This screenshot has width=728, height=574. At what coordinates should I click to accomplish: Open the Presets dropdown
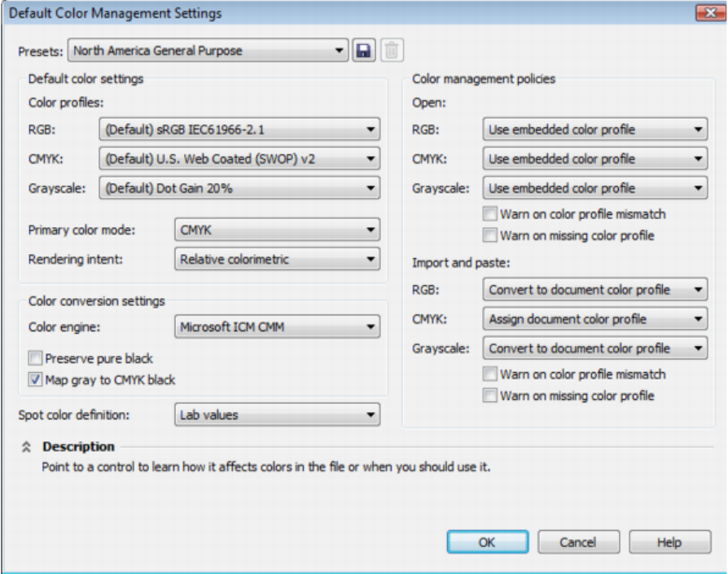208,51
